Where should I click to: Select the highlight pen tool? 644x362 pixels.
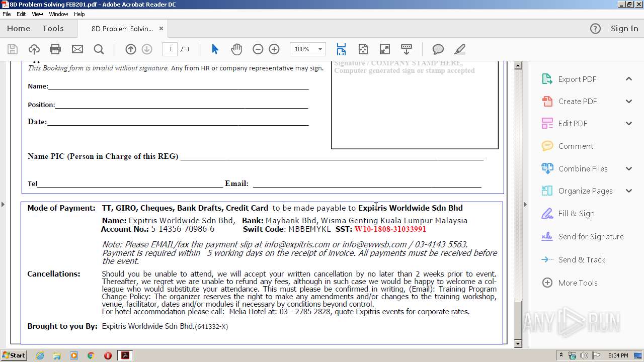(x=460, y=49)
